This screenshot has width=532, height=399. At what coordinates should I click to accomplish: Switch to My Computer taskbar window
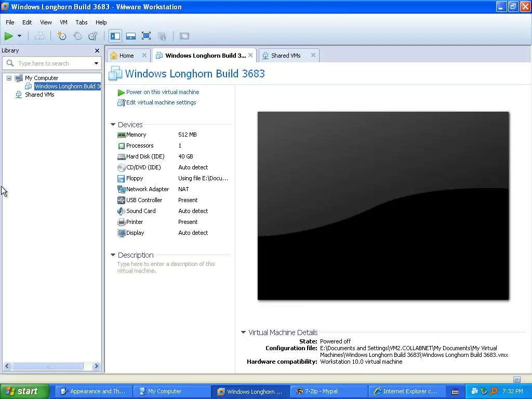[171, 392]
